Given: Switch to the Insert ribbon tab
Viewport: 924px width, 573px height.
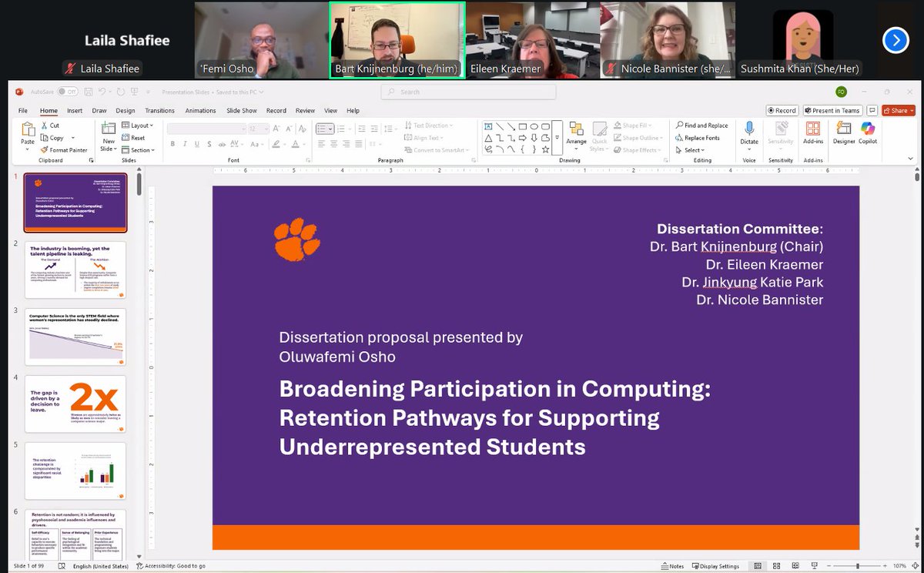Looking at the screenshot, I should click(x=75, y=111).
